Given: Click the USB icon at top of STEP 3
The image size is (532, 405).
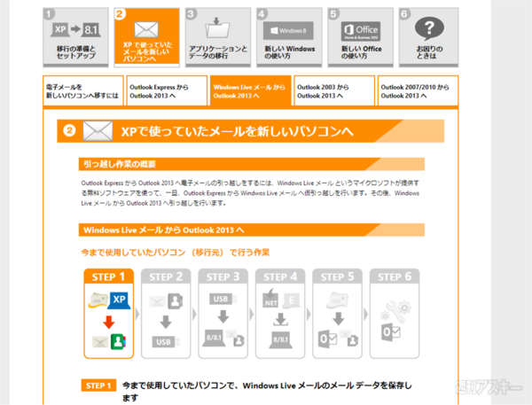Looking at the screenshot, I should pos(223,299).
